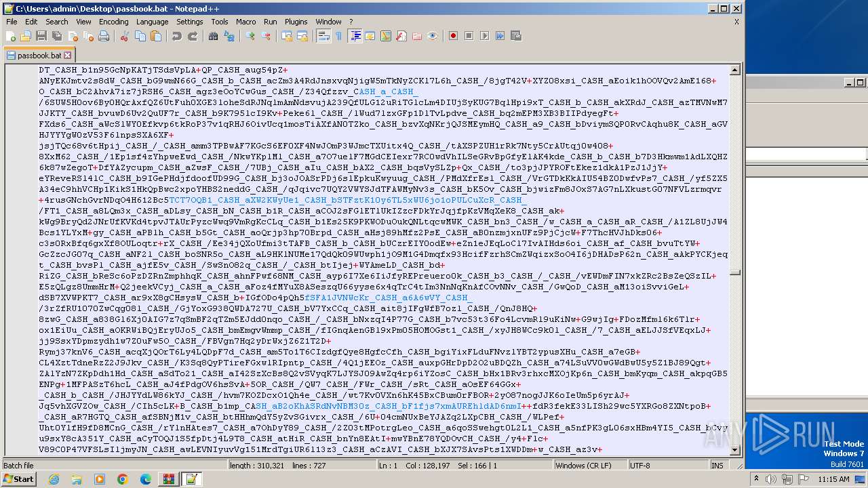The image size is (868, 488).
Task: Start macro recording with the red dot
Action: [453, 36]
